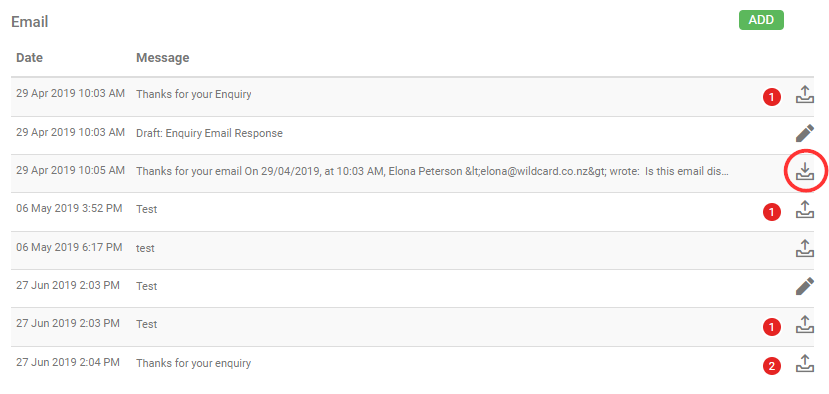829x394 pixels.
Task: Open email reply from Elona Peterson
Action: click(432, 171)
